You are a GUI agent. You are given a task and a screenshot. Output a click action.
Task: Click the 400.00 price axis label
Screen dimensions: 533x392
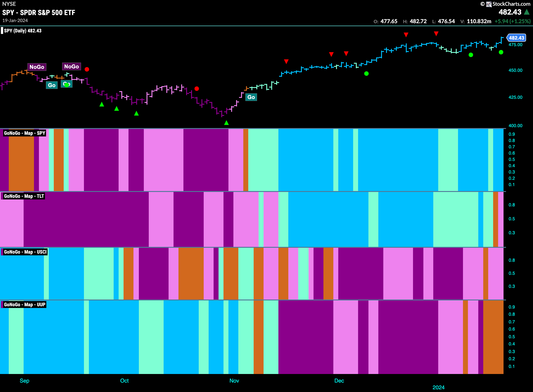pyautogui.click(x=515, y=126)
